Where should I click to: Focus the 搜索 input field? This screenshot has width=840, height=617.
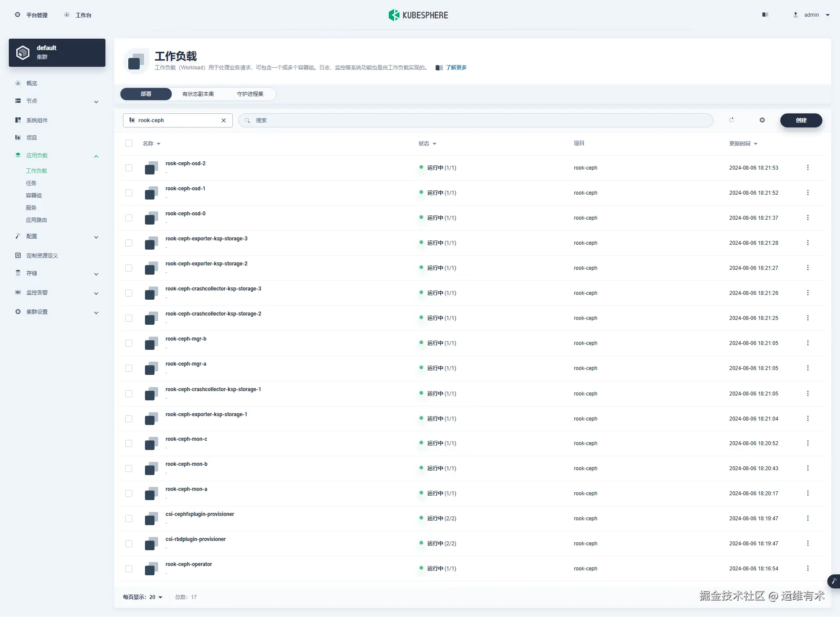point(475,120)
